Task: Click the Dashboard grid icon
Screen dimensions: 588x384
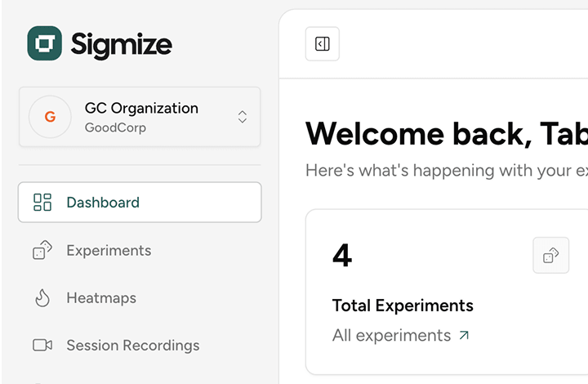Action: click(42, 203)
